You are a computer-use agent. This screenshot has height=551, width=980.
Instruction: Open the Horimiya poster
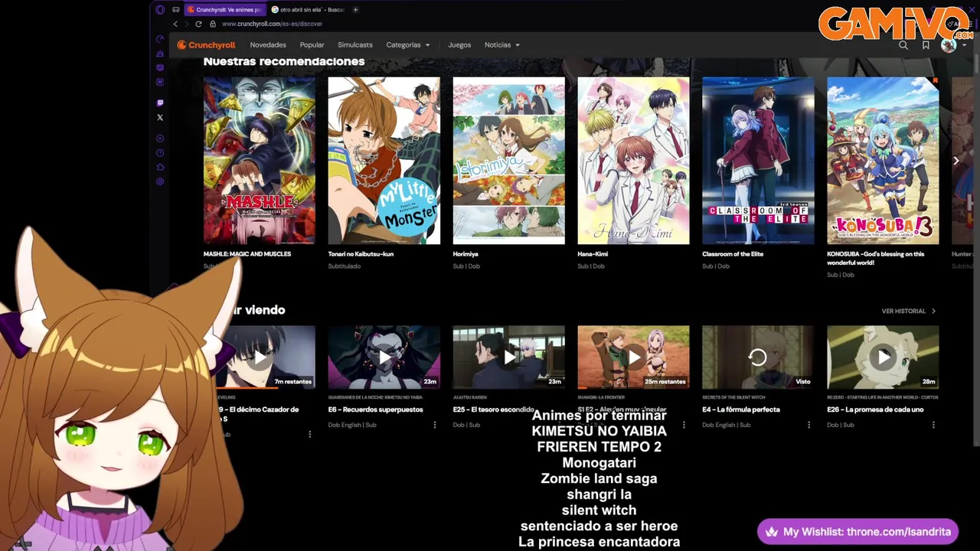point(508,161)
